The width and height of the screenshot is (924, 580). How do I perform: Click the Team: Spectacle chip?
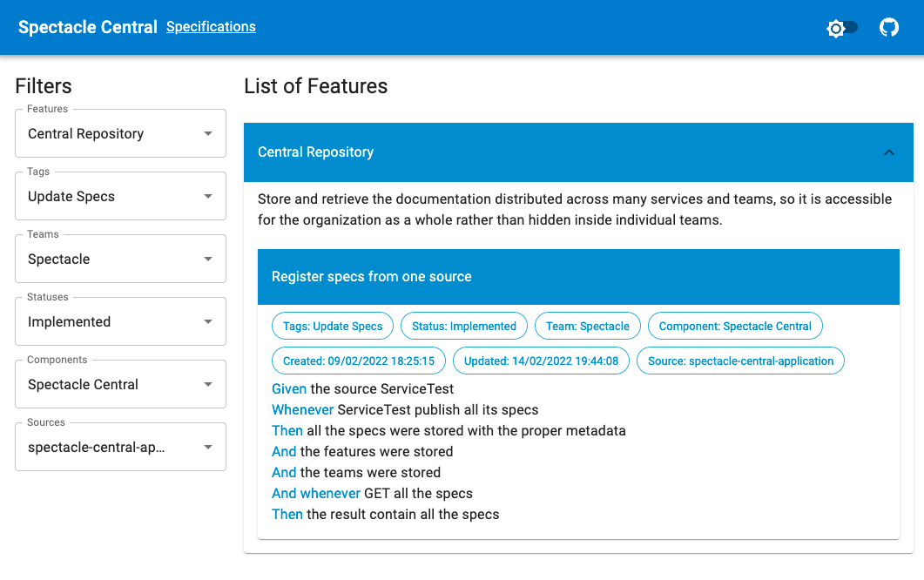pyautogui.click(x=587, y=325)
